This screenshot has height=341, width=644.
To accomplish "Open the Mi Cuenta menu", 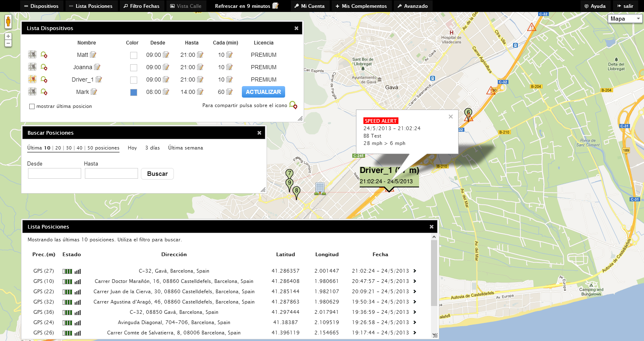I will (309, 6).
